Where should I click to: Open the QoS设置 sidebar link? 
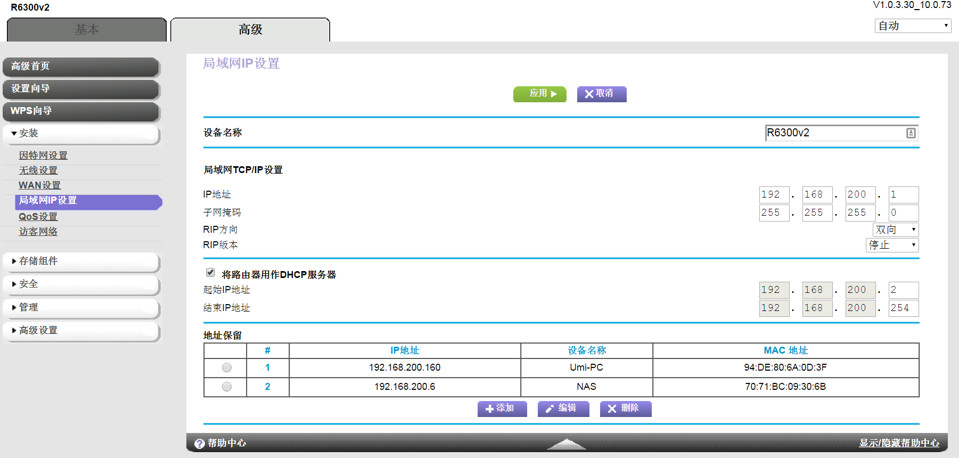38,217
